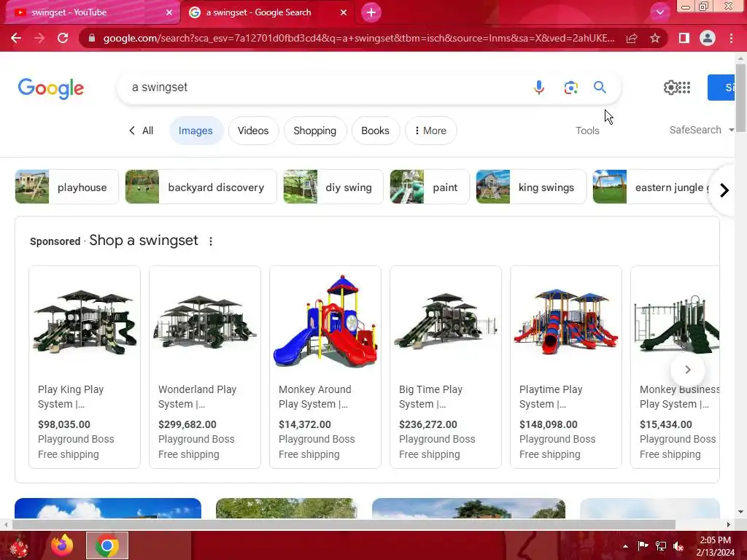This screenshot has width=747, height=560.
Task: Open the Tools options
Action: pos(587,131)
